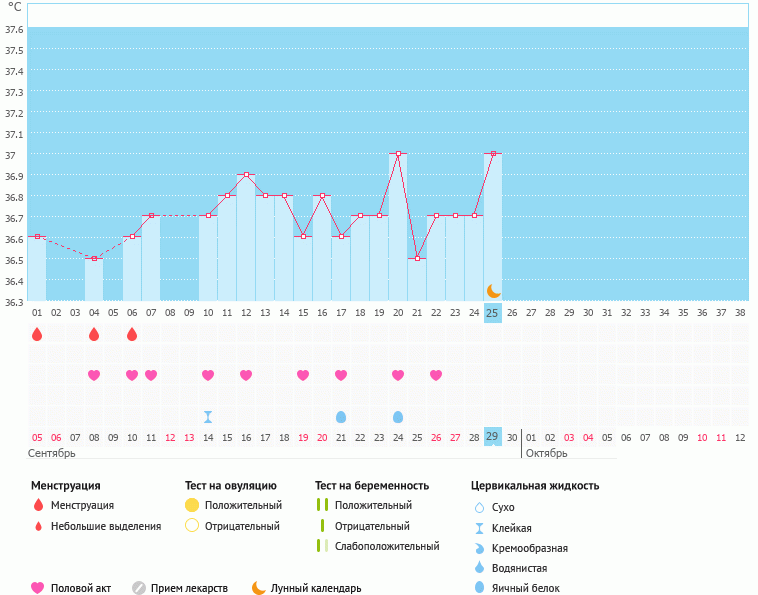Click the 'Прием лекарств' legend icon

[x=139, y=588]
